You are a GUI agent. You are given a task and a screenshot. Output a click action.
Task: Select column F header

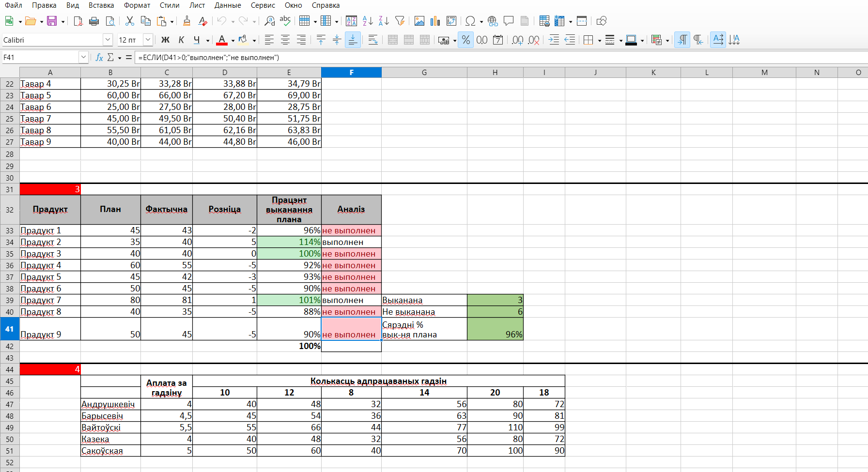click(351, 72)
